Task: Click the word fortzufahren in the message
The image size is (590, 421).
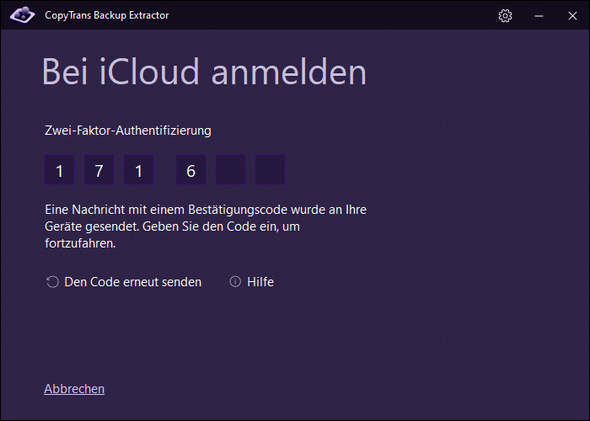Action: (x=80, y=243)
